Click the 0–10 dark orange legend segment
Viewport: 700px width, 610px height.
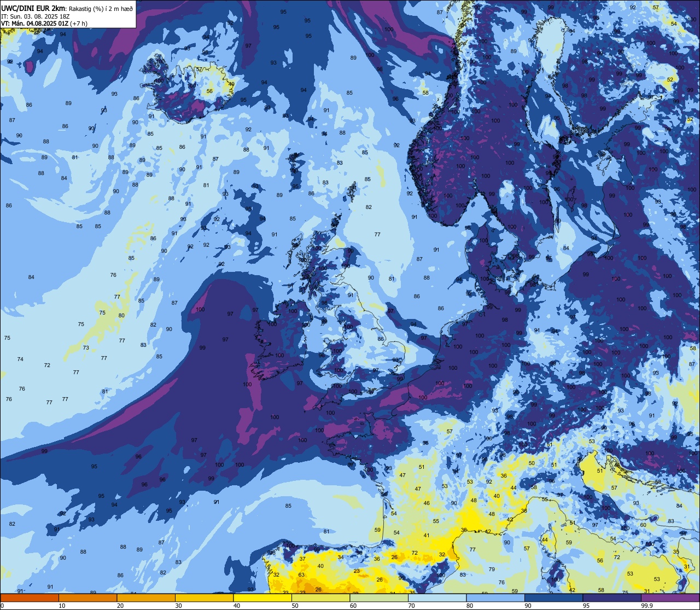(30, 597)
